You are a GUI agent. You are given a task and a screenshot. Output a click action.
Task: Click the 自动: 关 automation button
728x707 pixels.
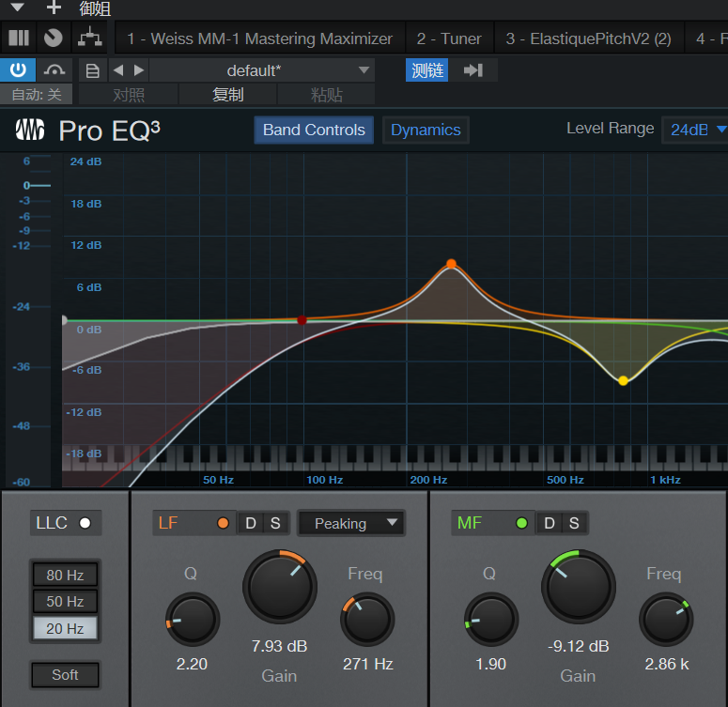tap(37, 95)
